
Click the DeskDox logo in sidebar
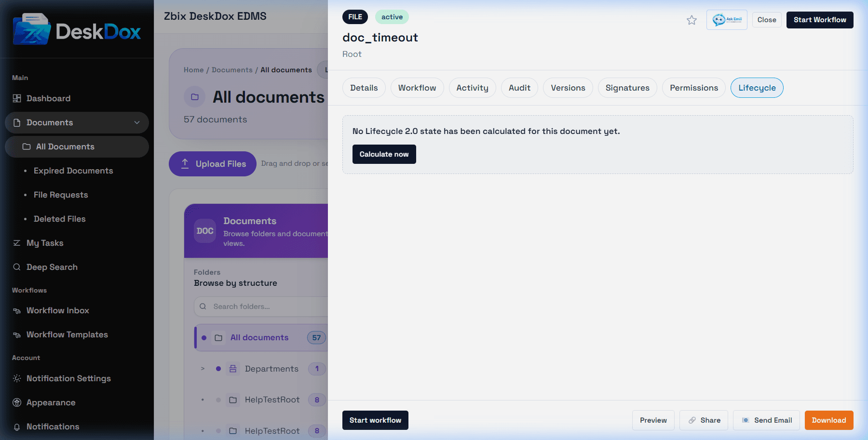click(x=77, y=29)
